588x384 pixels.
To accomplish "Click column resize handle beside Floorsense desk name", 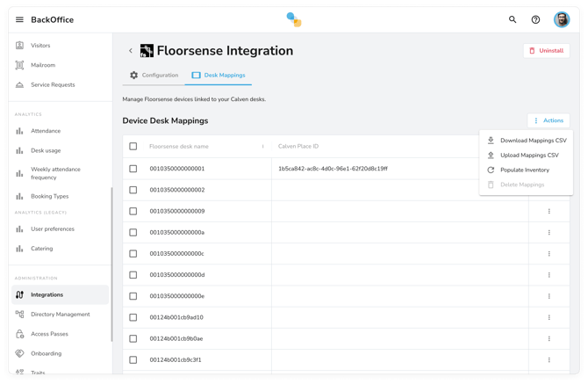I will (x=263, y=147).
